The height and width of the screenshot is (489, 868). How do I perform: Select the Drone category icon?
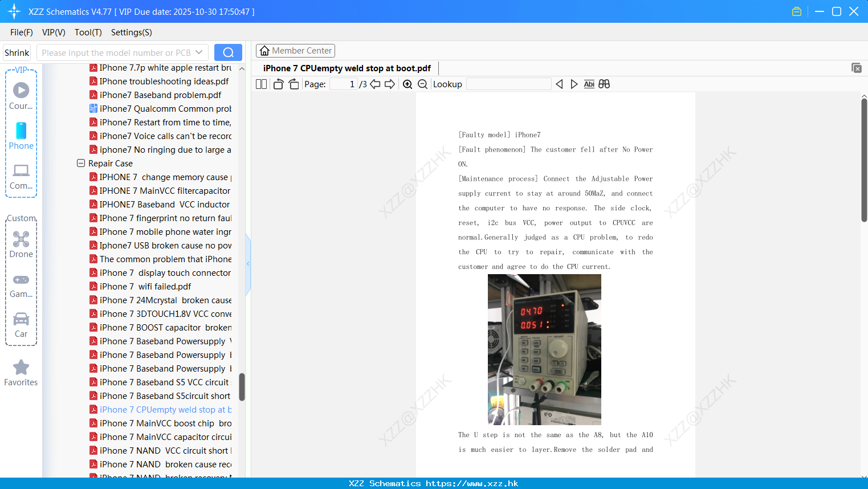point(21,244)
